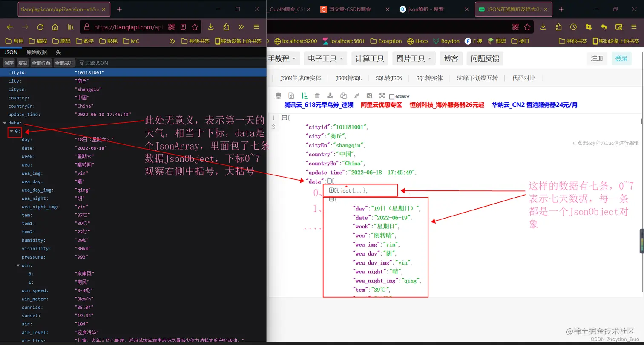Compress JSON with the inward-arrows icon
This screenshot has width=644, height=345.
(357, 96)
